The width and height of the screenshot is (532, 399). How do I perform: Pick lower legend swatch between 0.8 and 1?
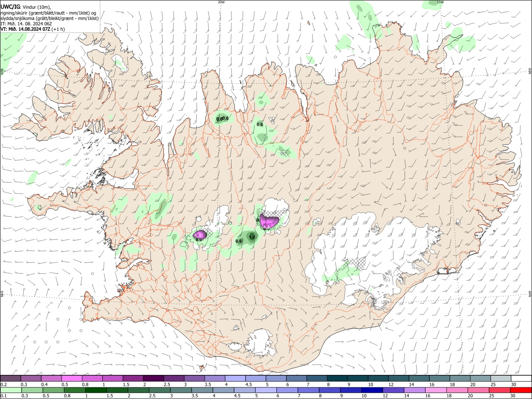[75, 390]
